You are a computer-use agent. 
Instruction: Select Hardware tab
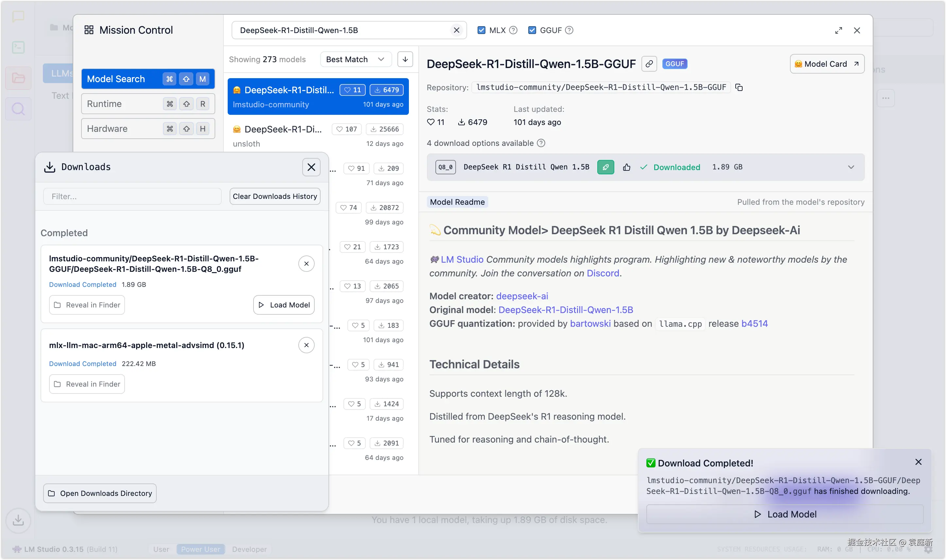coord(148,129)
